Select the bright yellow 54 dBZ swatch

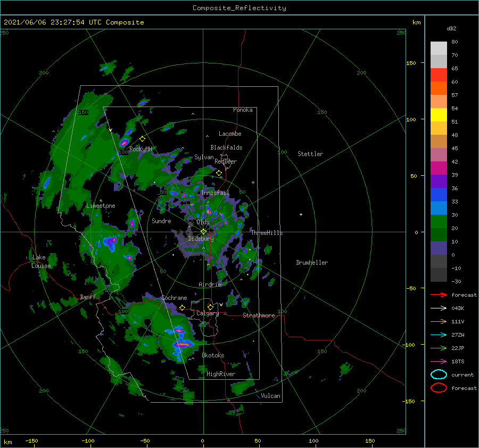point(439,115)
